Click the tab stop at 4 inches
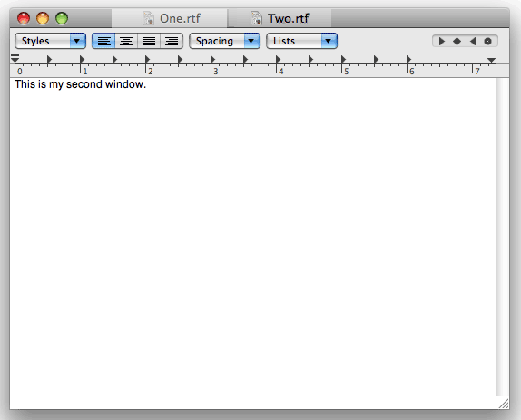The width and height of the screenshot is (521, 420). [278, 60]
